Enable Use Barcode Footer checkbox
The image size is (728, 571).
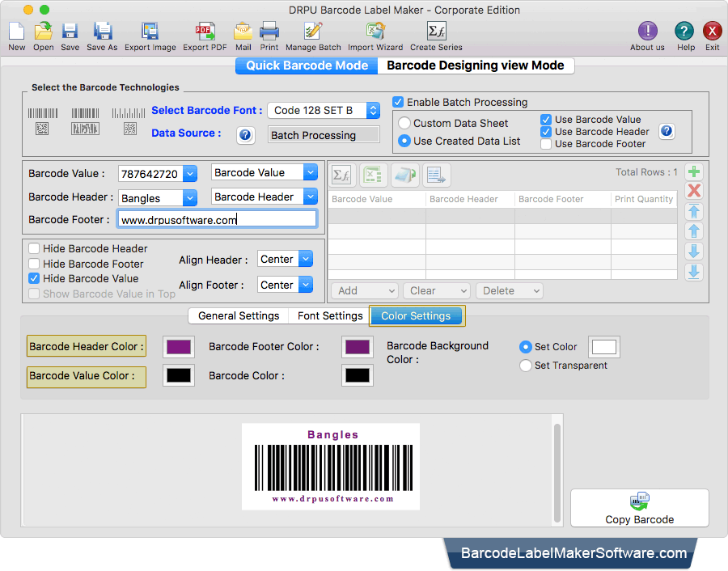(x=546, y=144)
